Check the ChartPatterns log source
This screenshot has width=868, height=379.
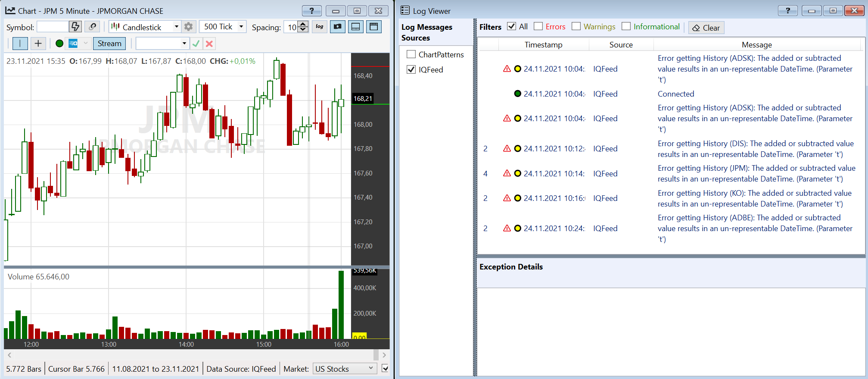point(411,54)
